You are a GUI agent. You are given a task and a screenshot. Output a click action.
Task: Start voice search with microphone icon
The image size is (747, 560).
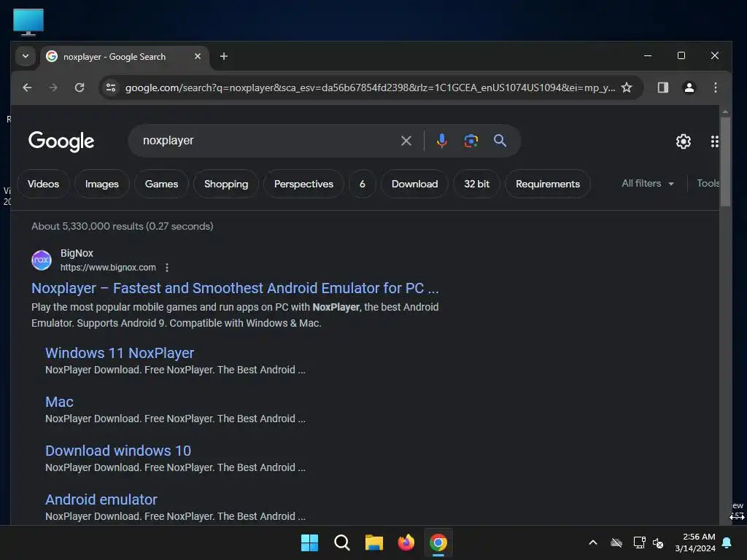point(441,141)
